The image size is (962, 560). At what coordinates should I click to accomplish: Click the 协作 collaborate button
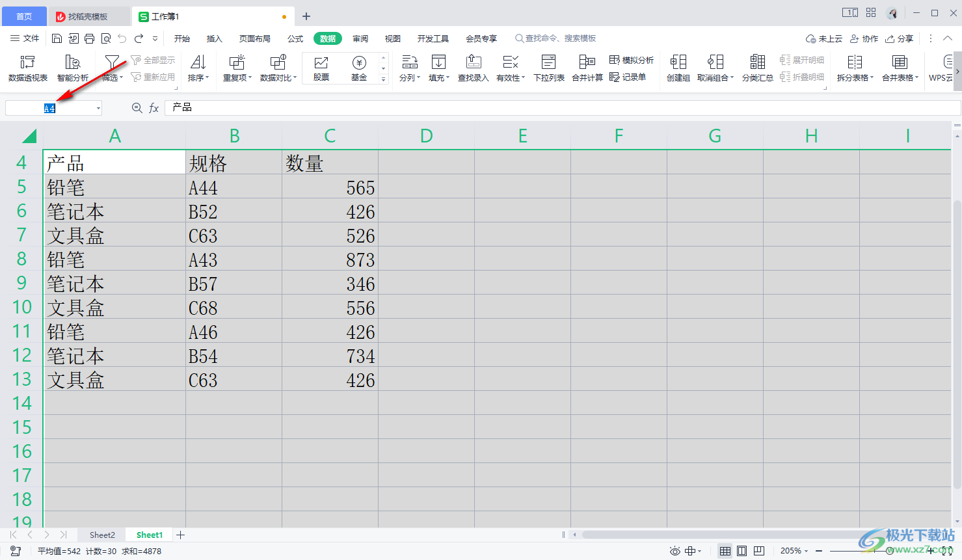pos(864,38)
